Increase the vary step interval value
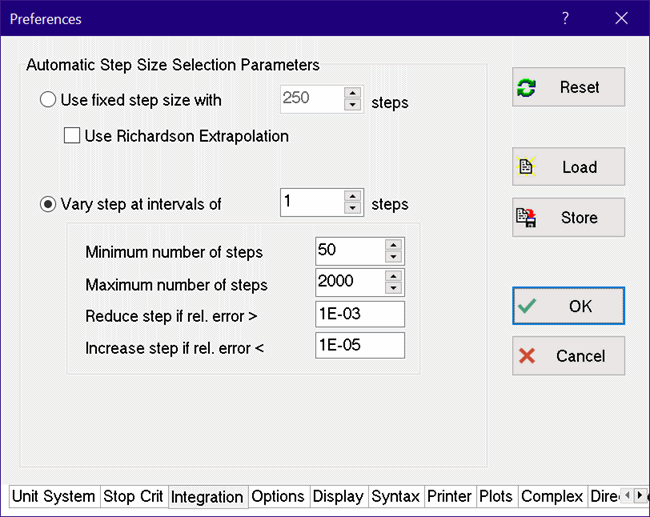The image size is (650, 517). point(353,196)
